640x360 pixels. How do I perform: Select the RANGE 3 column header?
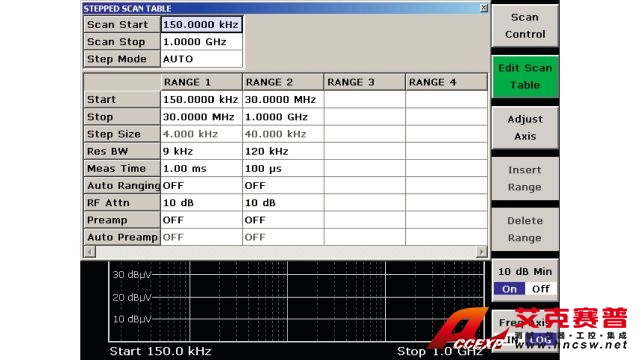[364, 82]
